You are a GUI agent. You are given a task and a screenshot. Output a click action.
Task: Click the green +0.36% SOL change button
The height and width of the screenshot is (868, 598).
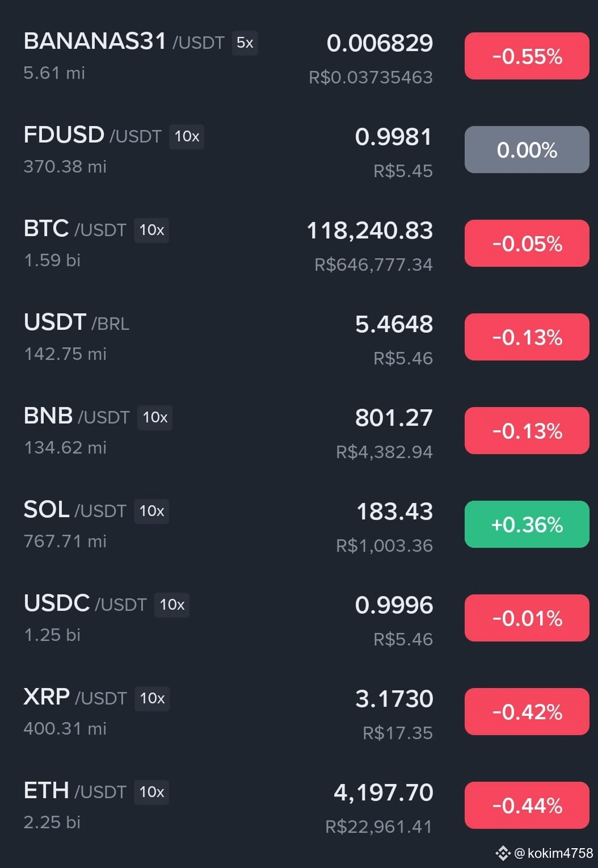(527, 525)
